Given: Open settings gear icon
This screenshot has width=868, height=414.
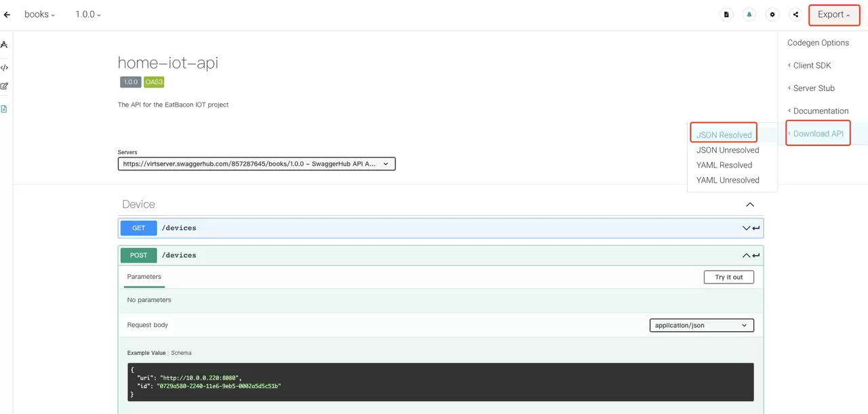Looking at the screenshot, I should click(772, 14).
